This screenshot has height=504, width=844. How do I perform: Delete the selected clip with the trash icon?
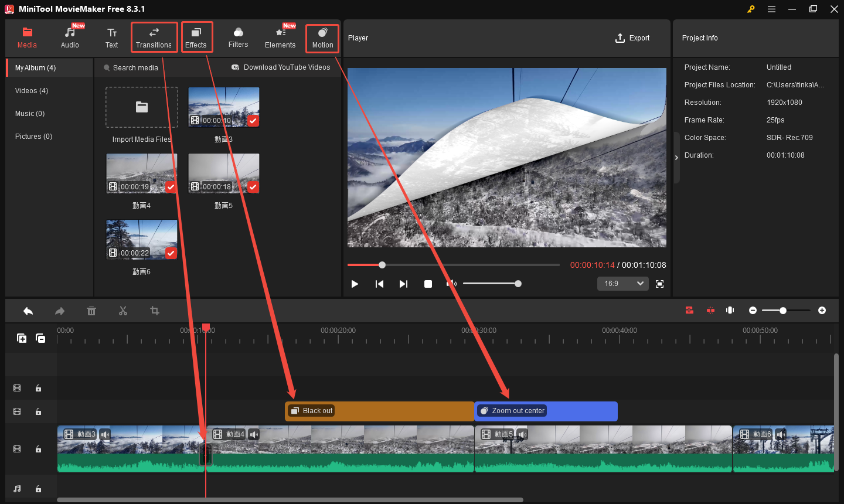pyautogui.click(x=91, y=311)
